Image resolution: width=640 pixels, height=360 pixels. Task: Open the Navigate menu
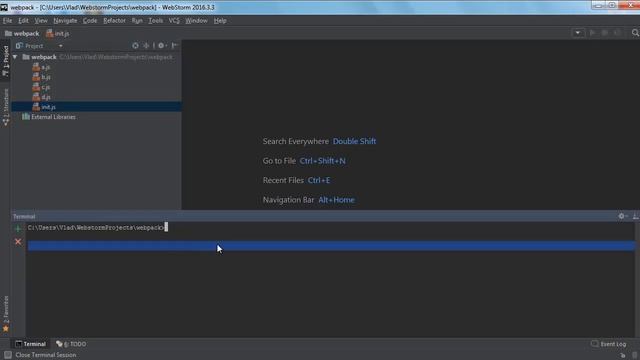65,20
